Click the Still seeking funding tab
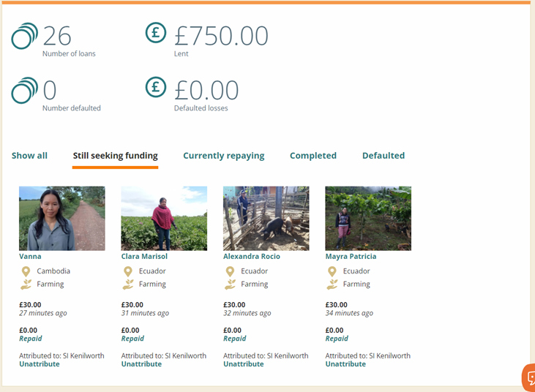Image resolution: width=535 pixels, height=392 pixels. (x=115, y=156)
